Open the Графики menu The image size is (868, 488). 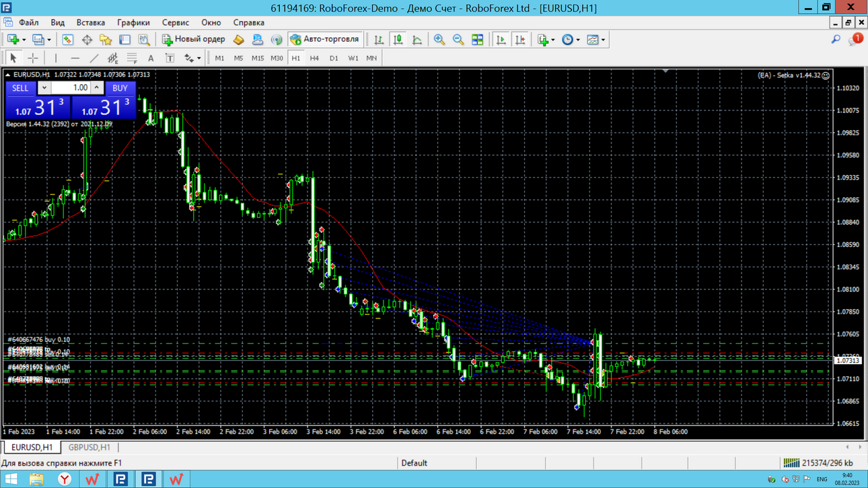133,22
